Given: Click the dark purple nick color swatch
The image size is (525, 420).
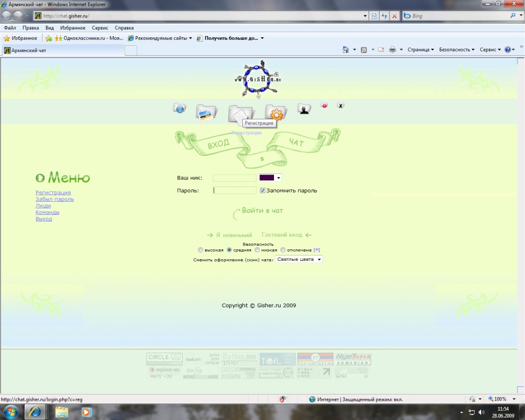Looking at the screenshot, I should [x=266, y=178].
